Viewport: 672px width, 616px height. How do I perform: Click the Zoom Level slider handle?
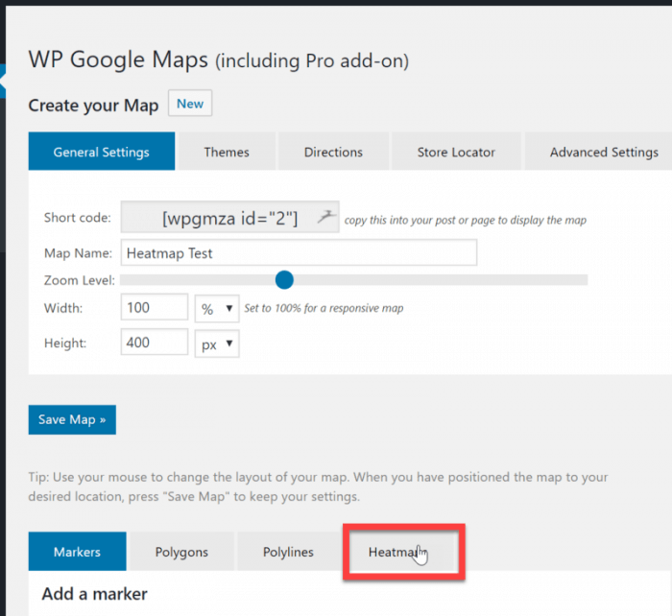click(x=284, y=280)
